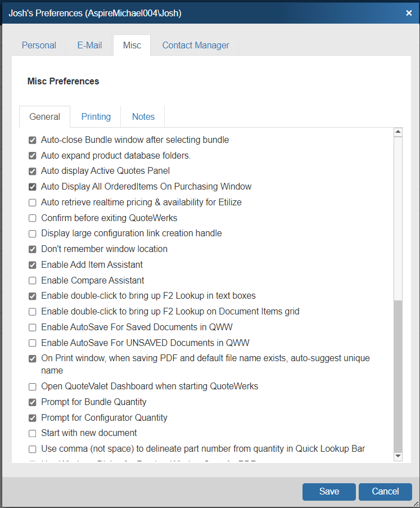
Task: Turn on AutoSave For Saved Documents
Action: pyautogui.click(x=33, y=327)
